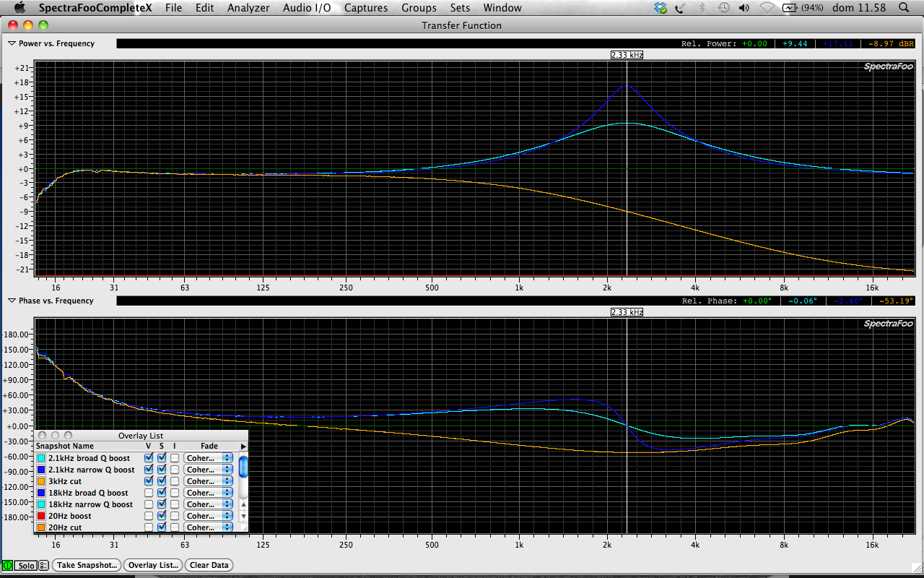
Task: Open the Analyzer menu
Action: pos(248,8)
